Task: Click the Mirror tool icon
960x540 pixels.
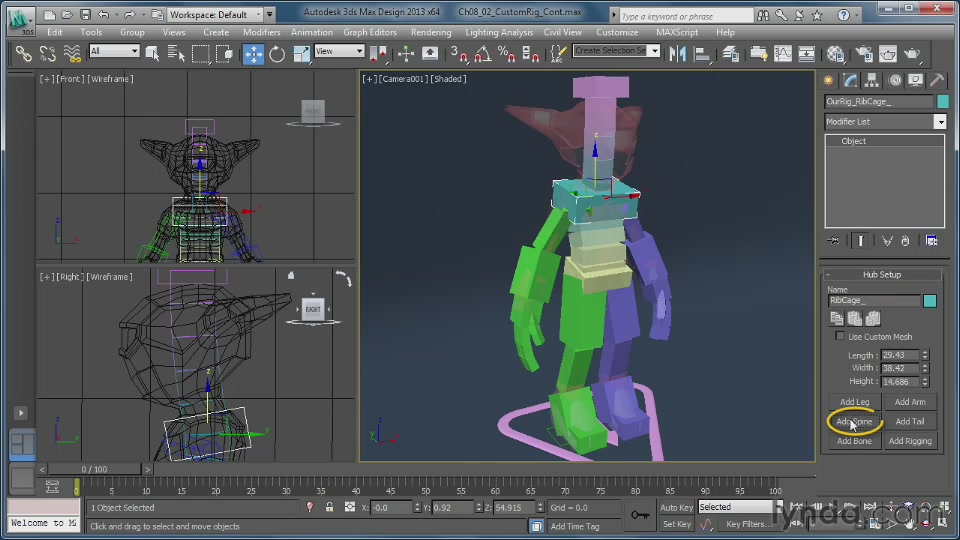Action: point(678,54)
